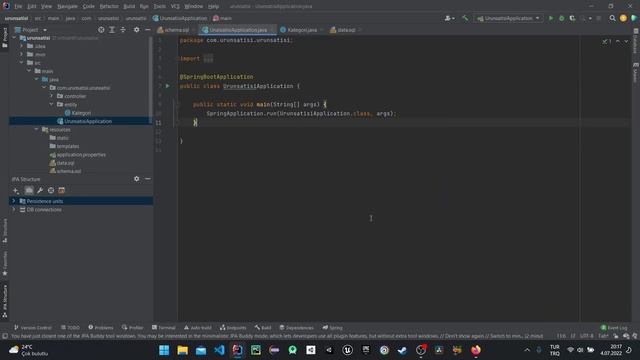Expand the controller package

tap(51, 96)
